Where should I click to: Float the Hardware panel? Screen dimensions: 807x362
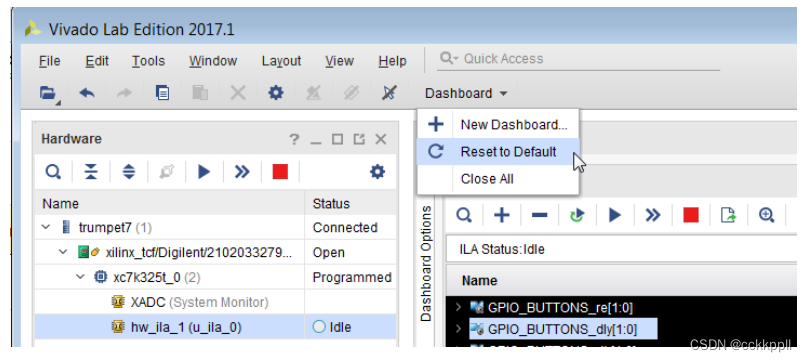359,139
